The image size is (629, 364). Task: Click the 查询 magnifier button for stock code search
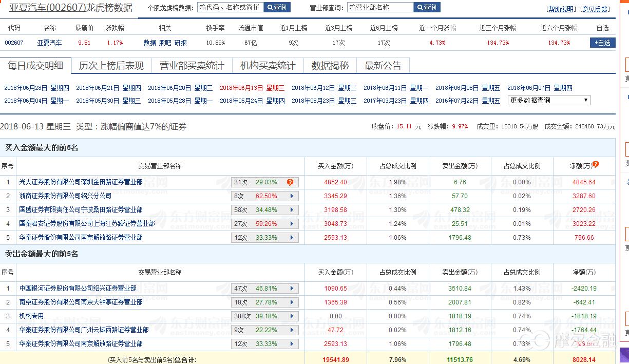pos(277,8)
